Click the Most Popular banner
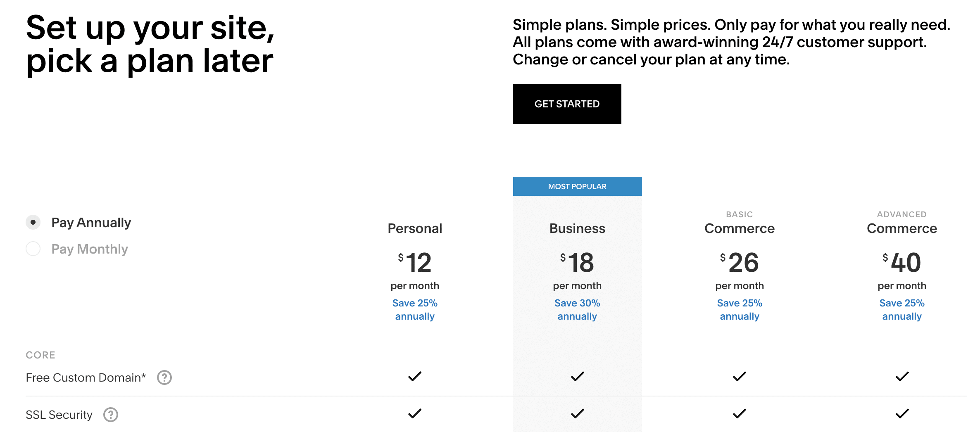 pyautogui.click(x=578, y=186)
